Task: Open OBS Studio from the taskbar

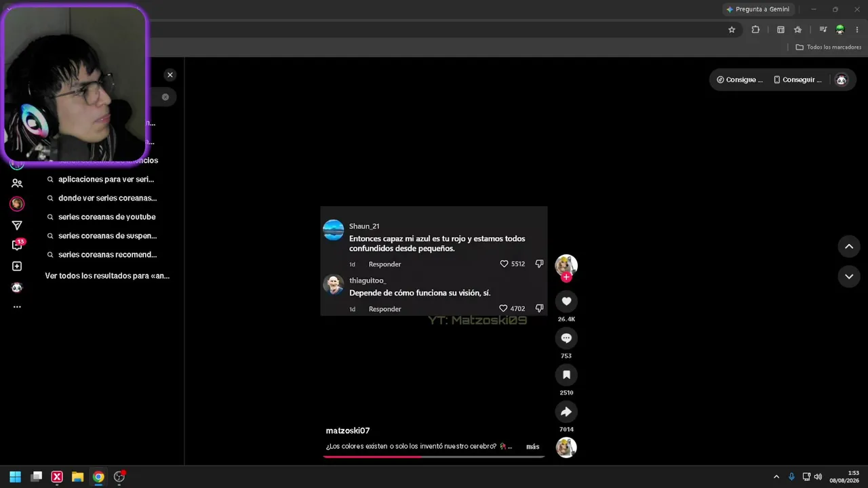Action: tap(119, 476)
